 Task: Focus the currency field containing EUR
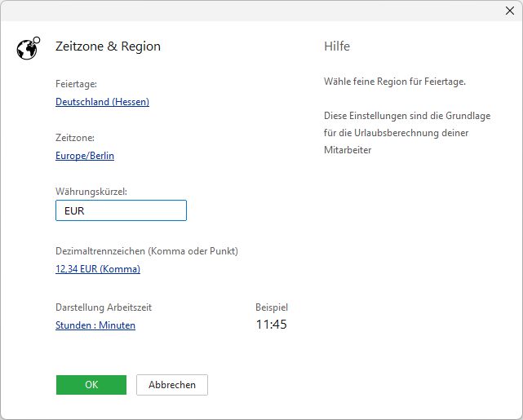pos(121,210)
